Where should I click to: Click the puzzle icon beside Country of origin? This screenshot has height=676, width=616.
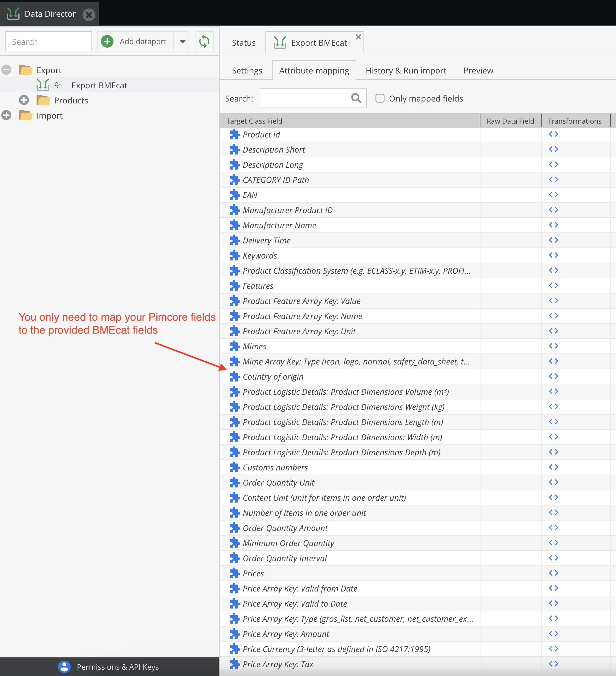(235, 376)
